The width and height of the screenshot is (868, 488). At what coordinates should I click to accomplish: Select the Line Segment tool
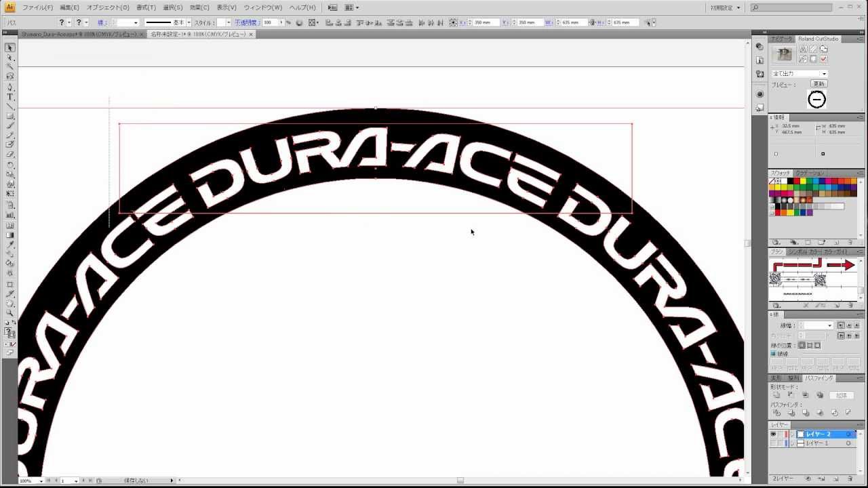pos(10,106)
